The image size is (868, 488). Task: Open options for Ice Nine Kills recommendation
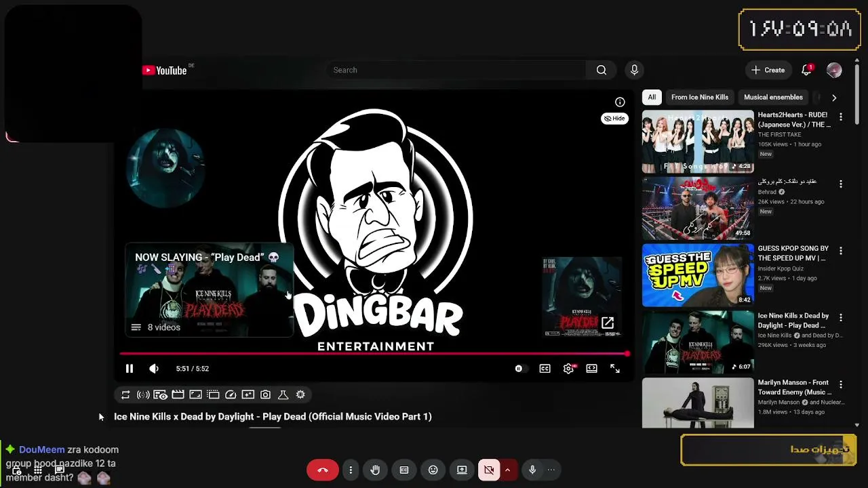[841, 317]
